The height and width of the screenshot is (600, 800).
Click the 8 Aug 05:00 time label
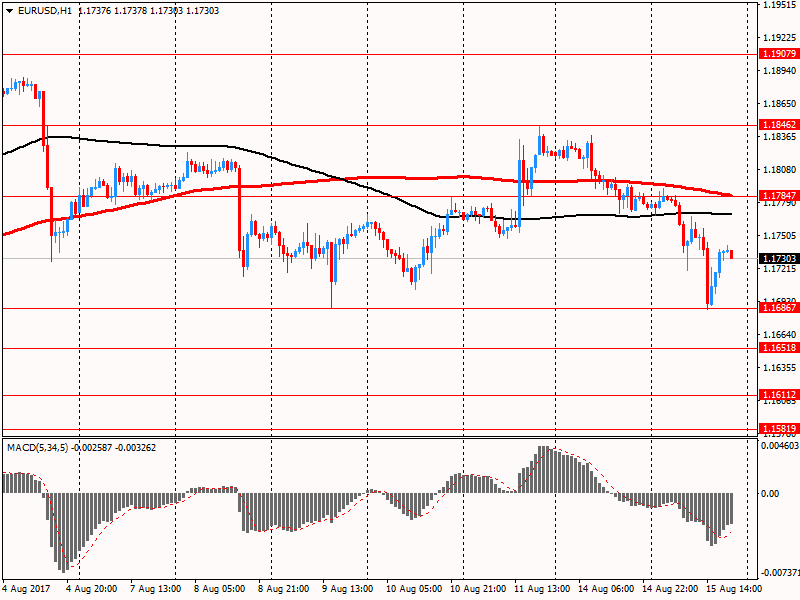coord(219,589)
